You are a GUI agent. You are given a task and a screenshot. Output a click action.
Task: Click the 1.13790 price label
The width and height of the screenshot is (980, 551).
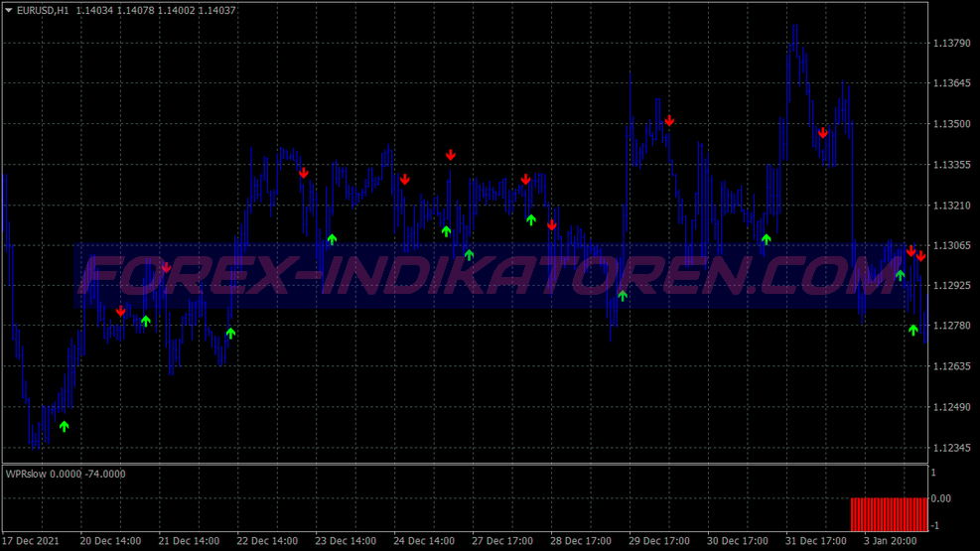951,43
